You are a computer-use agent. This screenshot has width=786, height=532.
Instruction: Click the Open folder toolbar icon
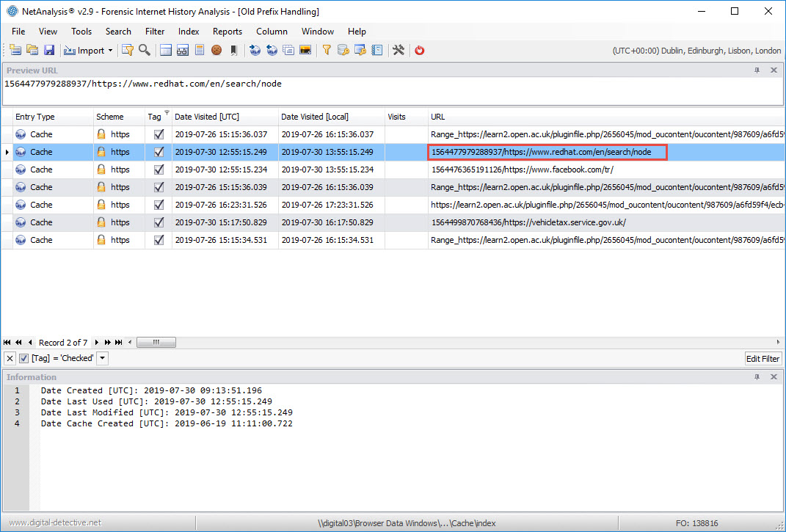pos(32,50)
